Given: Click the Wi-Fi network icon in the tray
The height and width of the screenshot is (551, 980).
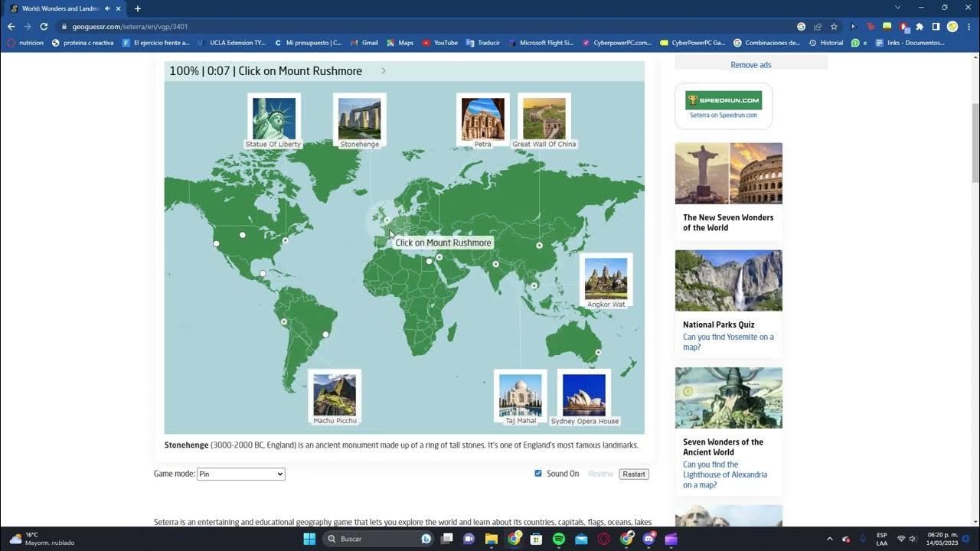Looking at the screenshot, I should (x=901, y=539).
